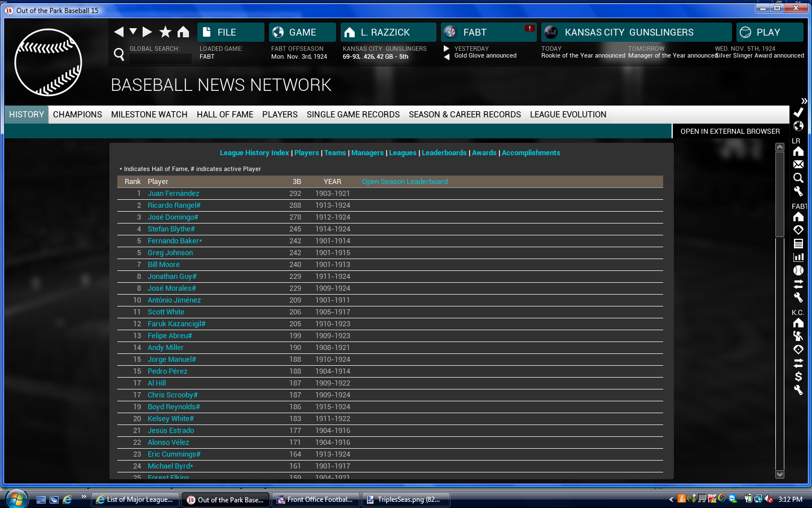Open the K.C. diamond icon in sidebar
This screenshot has height=508, width=812.
798,349
